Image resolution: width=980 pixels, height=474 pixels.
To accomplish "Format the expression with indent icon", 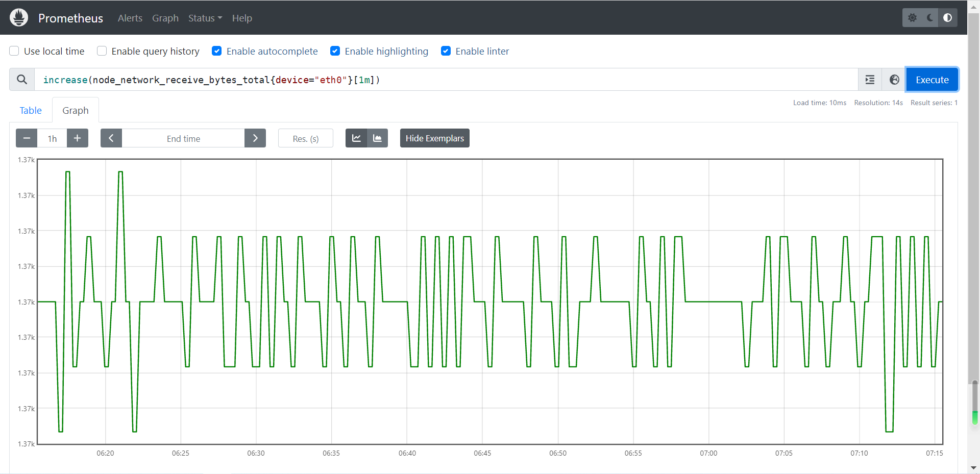I will [870, 80].
